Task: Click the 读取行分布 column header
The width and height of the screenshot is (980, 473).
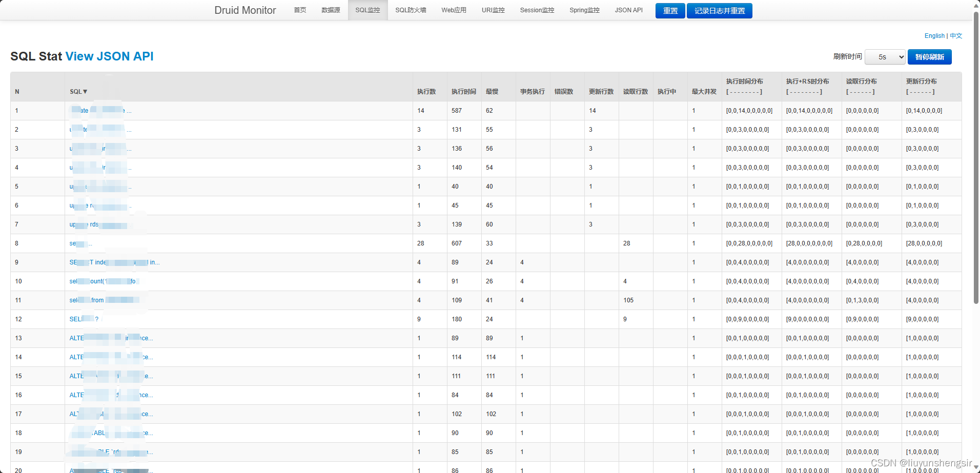Action: coord(861,81)
